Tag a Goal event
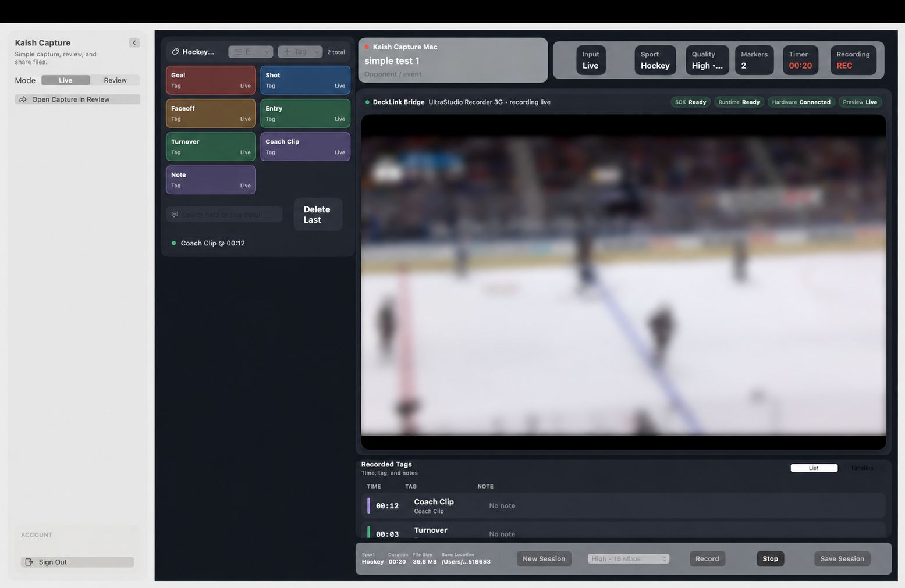Screen dimensions: 905x588 coord(211,80)
